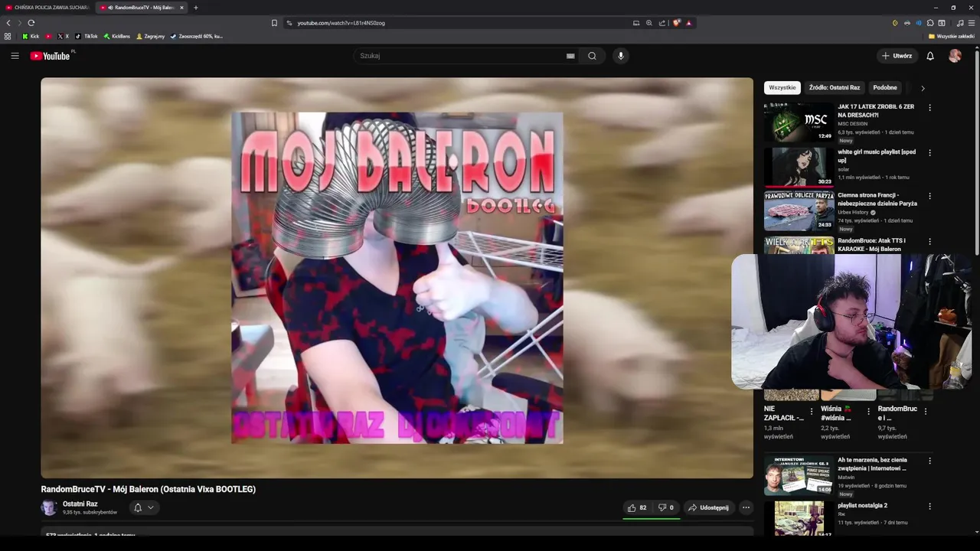The height and width of the screenshot is (551, 980).
Task: Toggle the subscription notification bell
Action: [138, 507]
